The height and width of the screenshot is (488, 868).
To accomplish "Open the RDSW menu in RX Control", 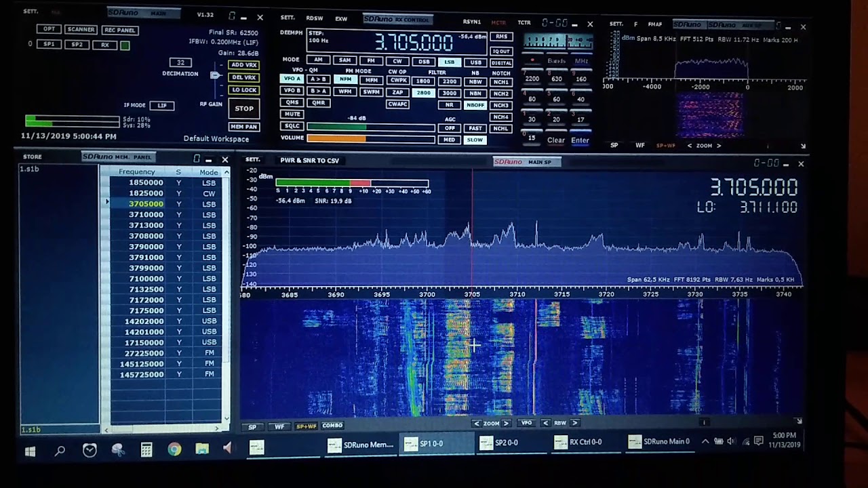I will click(x=315, y=18).
